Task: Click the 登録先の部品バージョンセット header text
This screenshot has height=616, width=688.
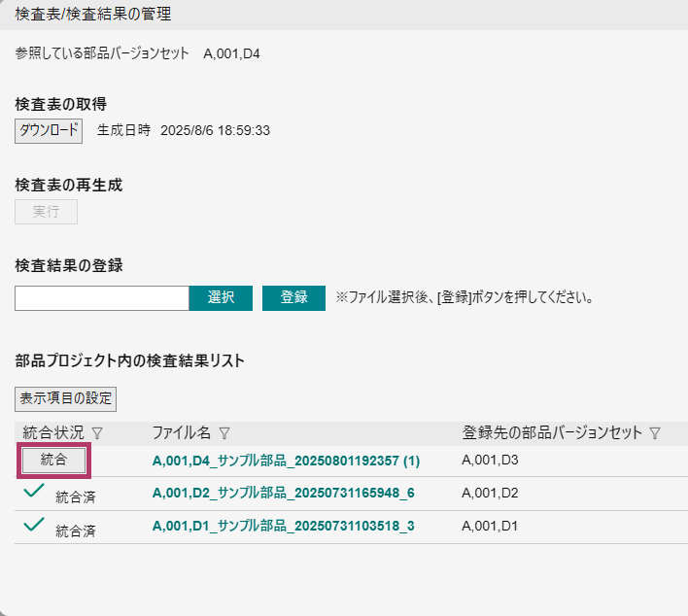Action: (552, 433)
